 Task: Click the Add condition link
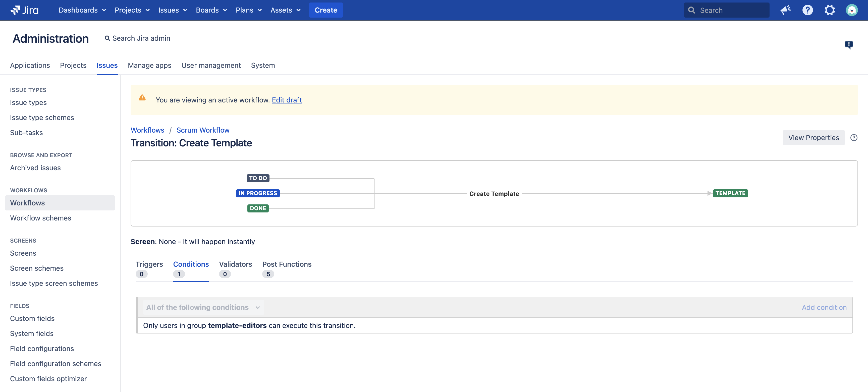coord(824,307)
